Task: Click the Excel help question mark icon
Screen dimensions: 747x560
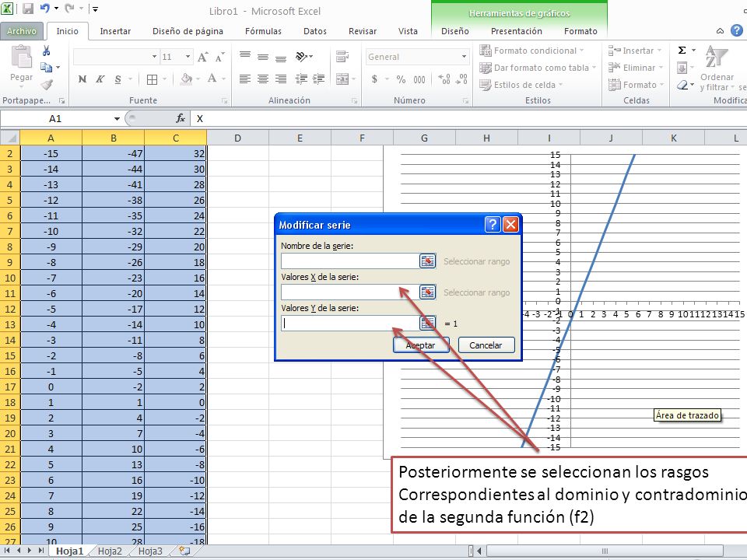Action: 737,30
